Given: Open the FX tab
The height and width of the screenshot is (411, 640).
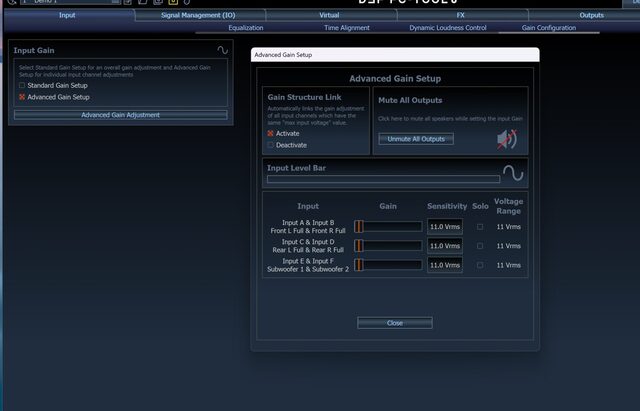Looking at the screenshot, I should (461, 15).
